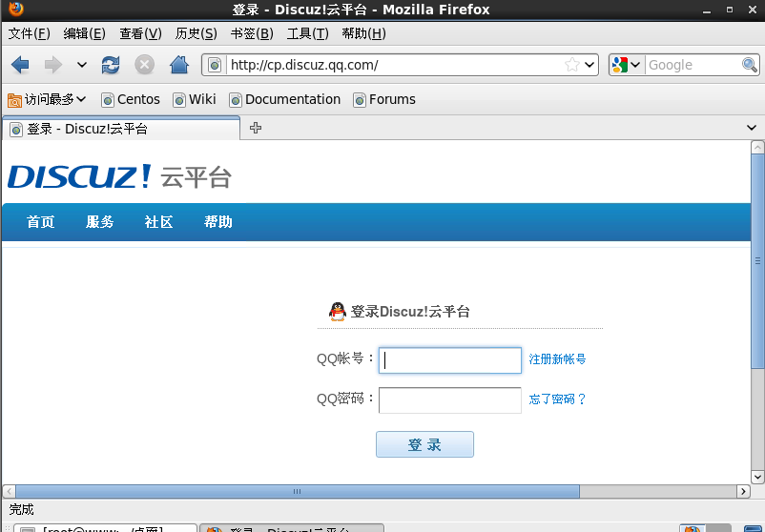765x532 pixels.
Task: Open 帮助 in the blue navigation bar
Action: 218,222
